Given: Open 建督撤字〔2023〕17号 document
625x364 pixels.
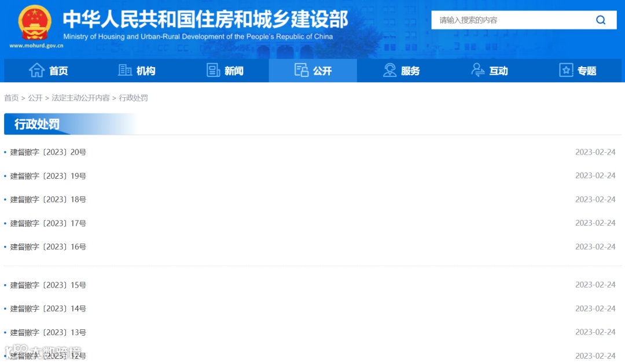Looking at the screenshot, I should [48, 223].
